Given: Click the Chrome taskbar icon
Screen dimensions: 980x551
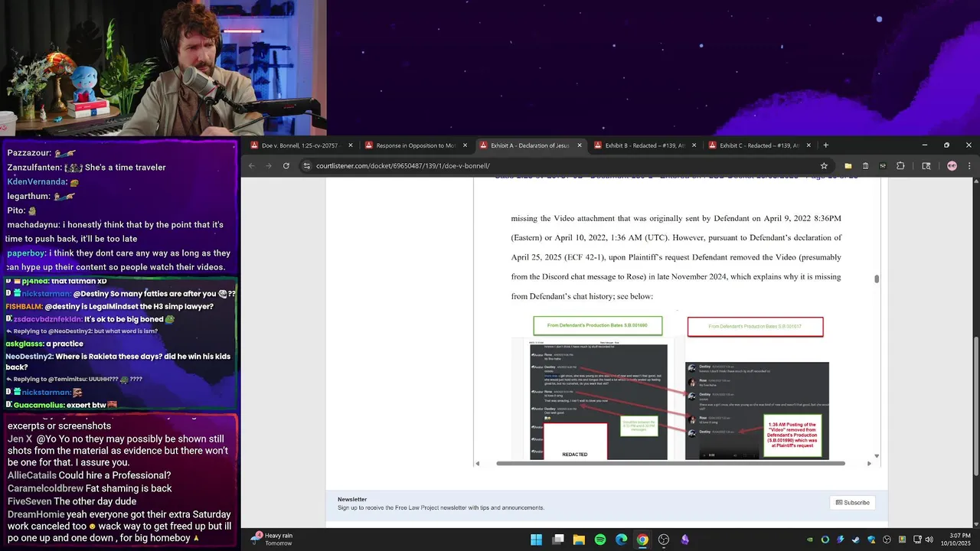Looking at the screenshot, I should coord(642,540).
